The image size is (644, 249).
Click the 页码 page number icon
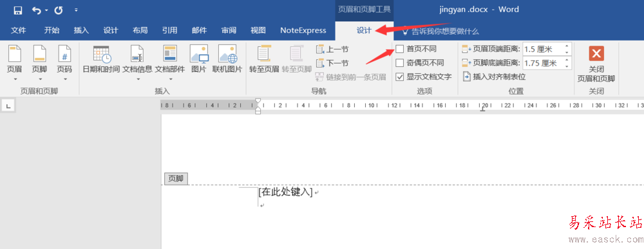click(64, 54)
